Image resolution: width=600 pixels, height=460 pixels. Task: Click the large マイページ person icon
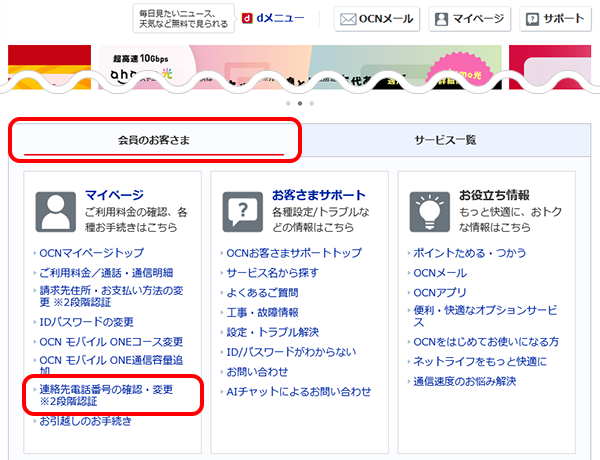55,212
